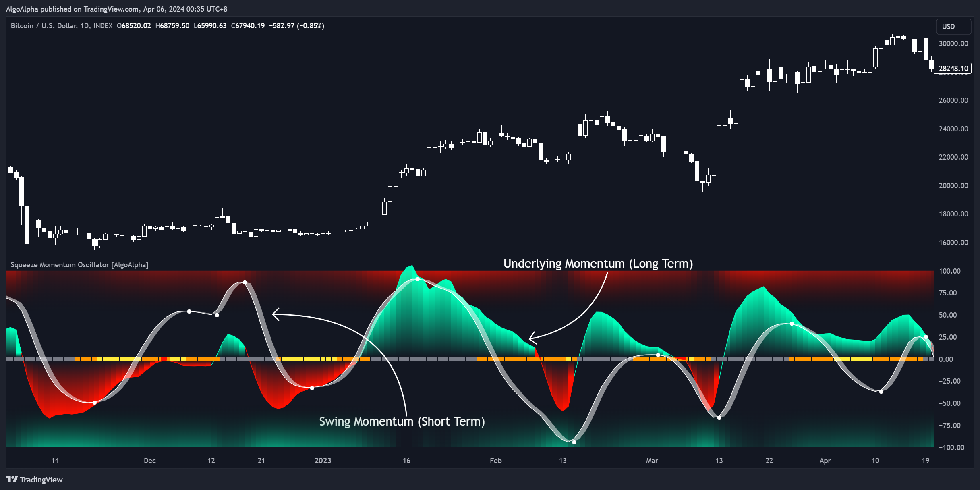Click the current price label 28248.10
This screenshot has height=490, width=980.
coord(953,69)
